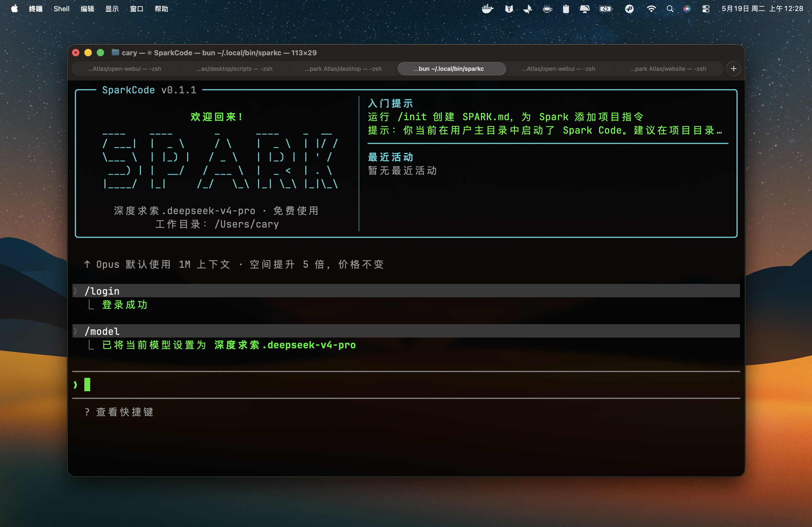The height and width of the screenshot is (527, 812).
Task: Click the circular P menu bar icon
Action: (629, 9)
